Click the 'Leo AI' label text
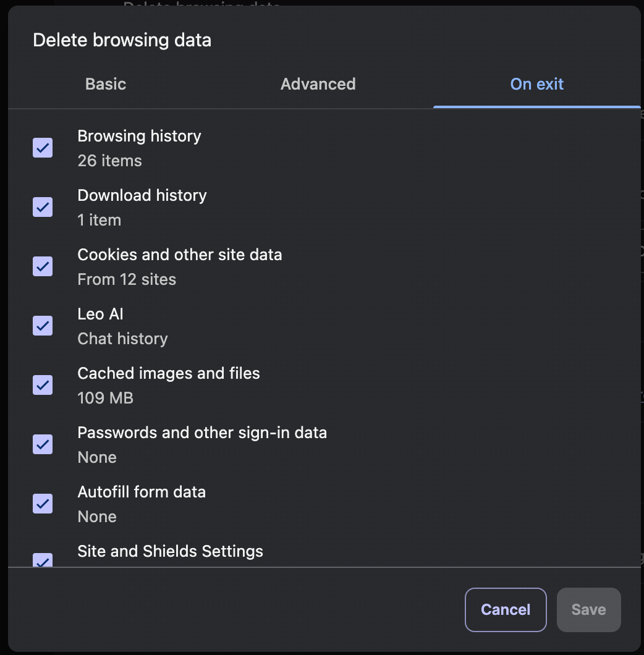This screenshot has height=655, width=644. click(100, 314)
